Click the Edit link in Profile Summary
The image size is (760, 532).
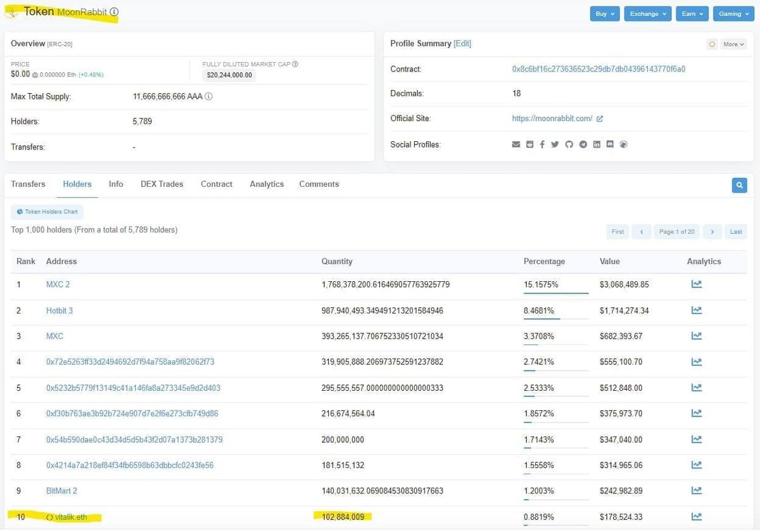(462, 44)
